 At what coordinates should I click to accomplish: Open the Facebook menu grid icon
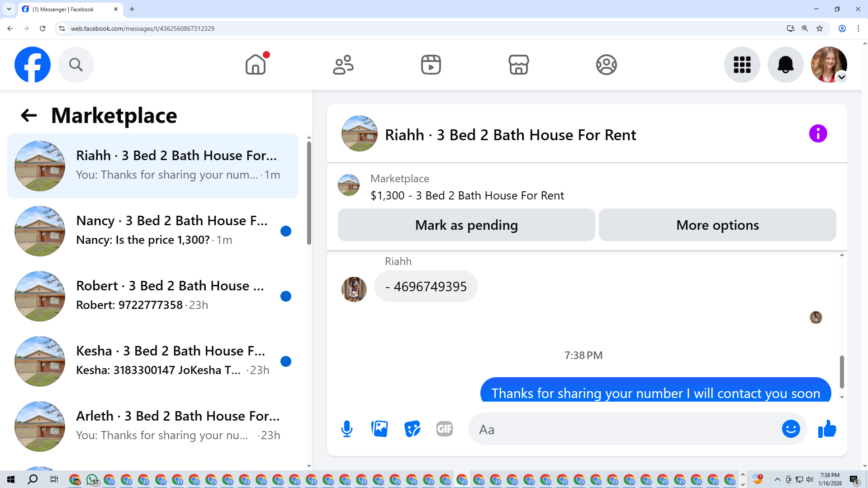click(x=742, y=65)
